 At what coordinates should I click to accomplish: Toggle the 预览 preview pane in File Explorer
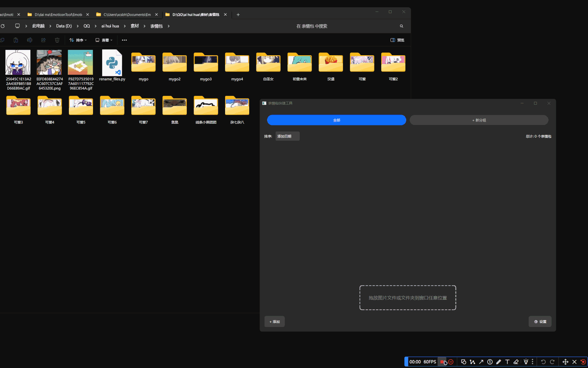pos(397,40)
